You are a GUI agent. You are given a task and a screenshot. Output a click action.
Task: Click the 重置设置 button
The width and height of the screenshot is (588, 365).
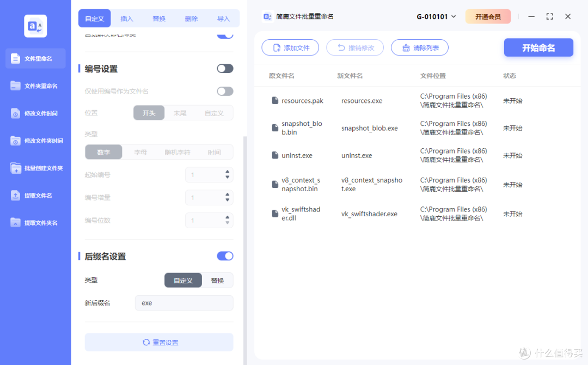point(159,343)
